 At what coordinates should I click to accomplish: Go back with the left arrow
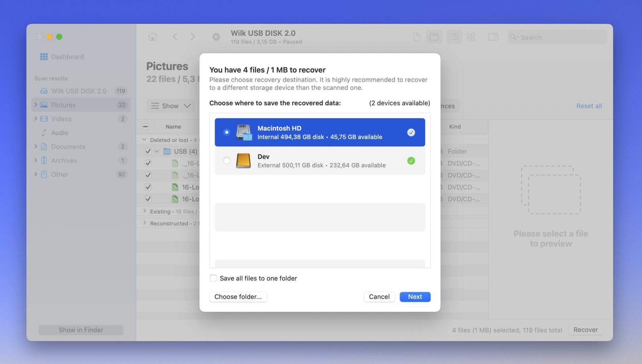tap(175, 37)
